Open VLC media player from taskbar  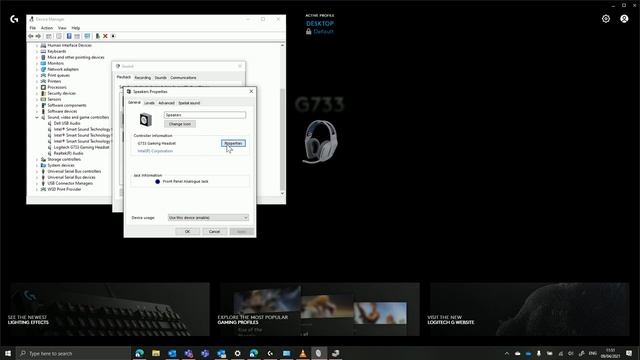click(x=303, y=353)
